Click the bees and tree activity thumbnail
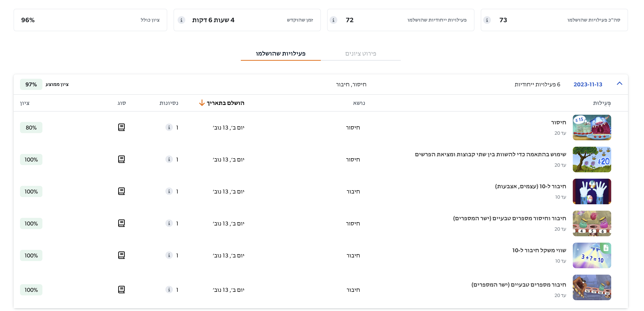 tap(592, 159)
